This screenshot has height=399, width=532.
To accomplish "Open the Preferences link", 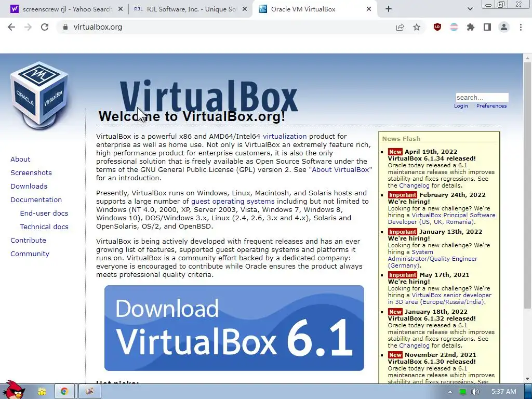I will click(x=491, y=106).
